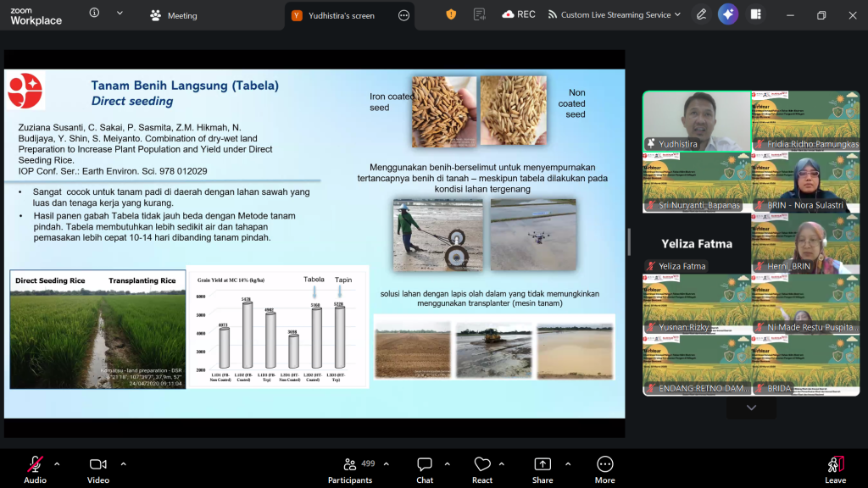Open the live transcript icon
This screenshot has width=868, height=488.
coord(480,15)
